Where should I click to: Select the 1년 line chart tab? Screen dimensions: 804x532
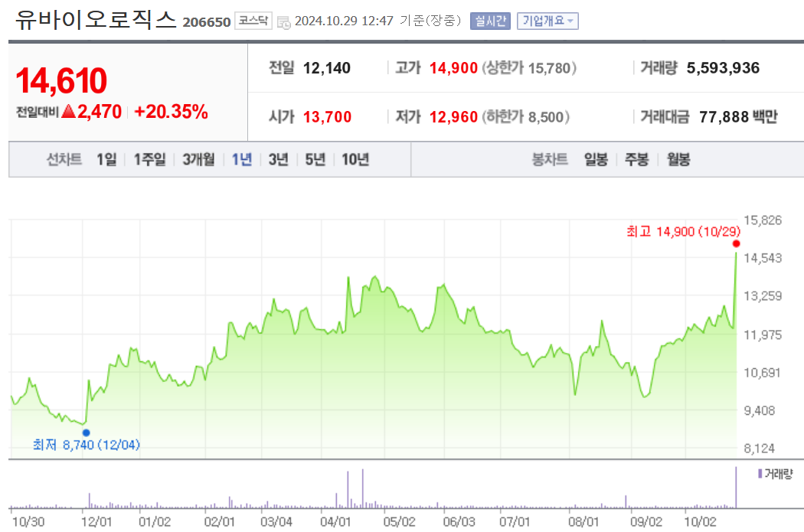click(x=242, y=159)
